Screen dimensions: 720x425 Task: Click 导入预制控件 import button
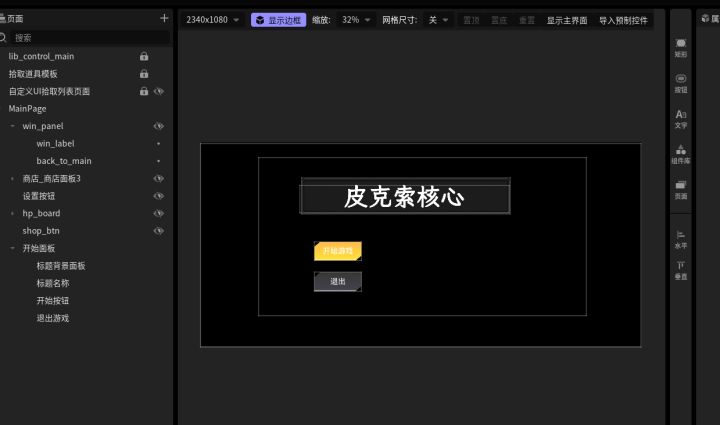tap(623, 20)
